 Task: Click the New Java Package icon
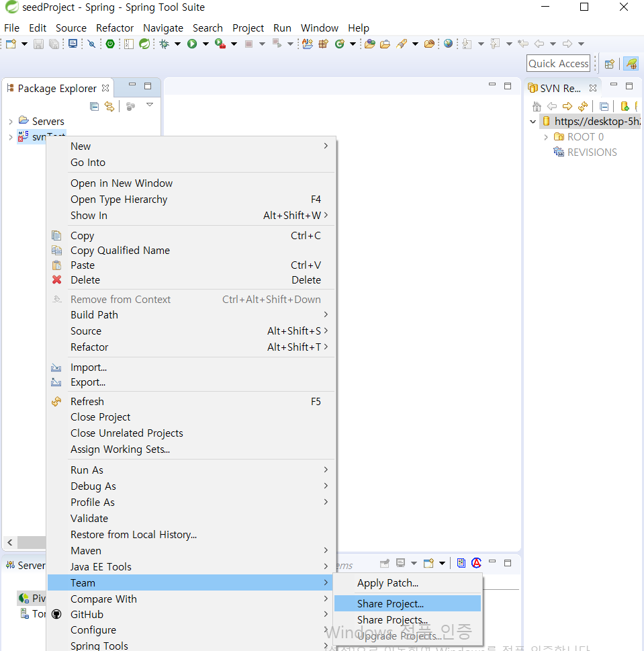click(x=323, y=44)
